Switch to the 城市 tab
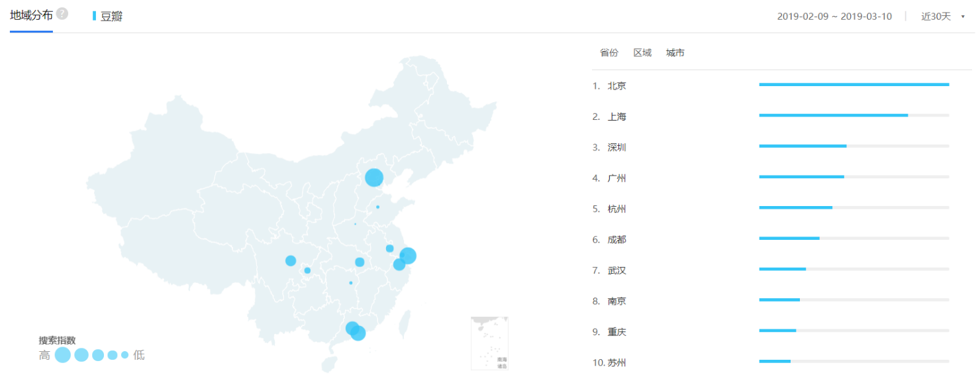Image resolution: width=980 pixels, height=377 pixels. [x=675, y=53]
